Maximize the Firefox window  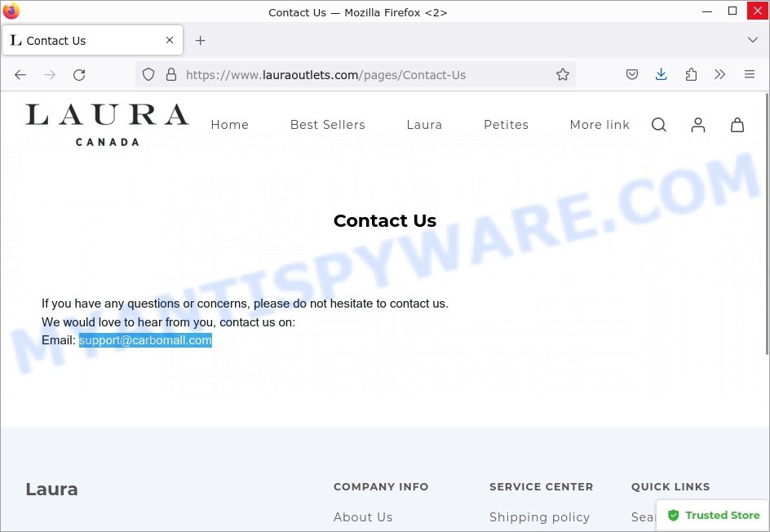[732, 11]
